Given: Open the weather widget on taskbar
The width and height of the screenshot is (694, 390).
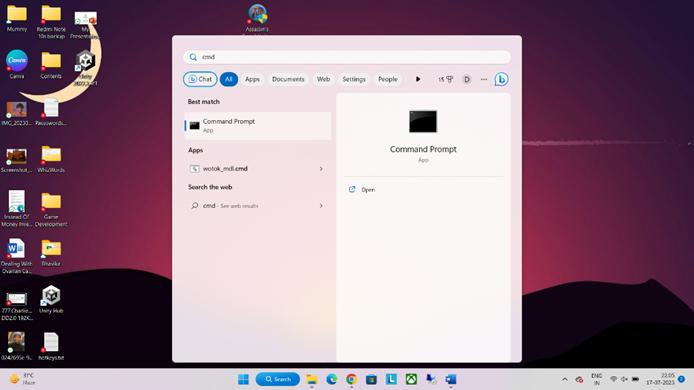Looking at the screenshot, I should 22,379.
